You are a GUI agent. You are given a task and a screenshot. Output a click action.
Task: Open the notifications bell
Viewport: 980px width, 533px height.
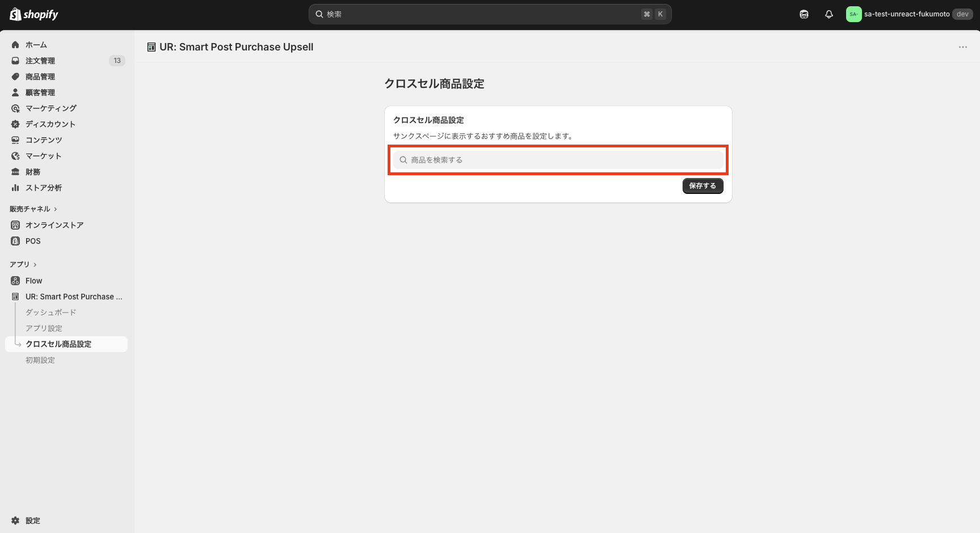click(x=829, y=14)
